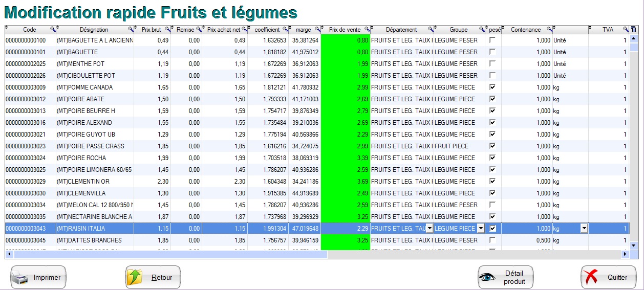Sort by the marge column header

[303, 30]
